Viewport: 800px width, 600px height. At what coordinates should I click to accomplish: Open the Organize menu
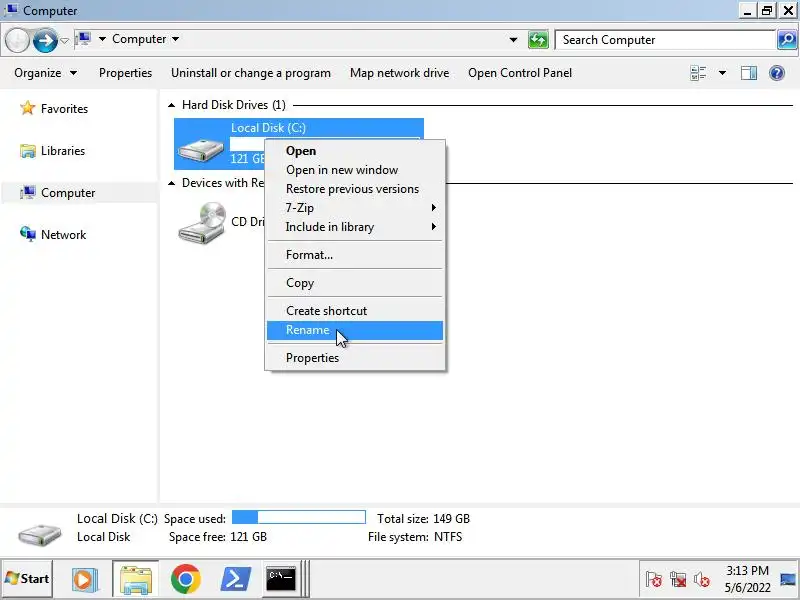[45, 73]
